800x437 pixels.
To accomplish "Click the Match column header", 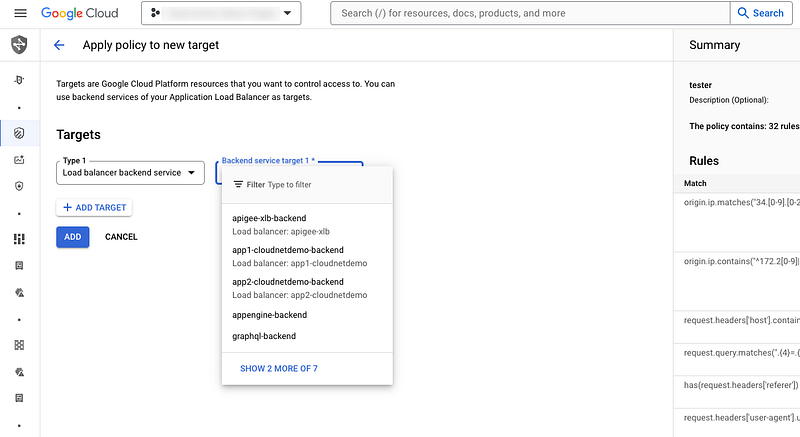I will 695,183.
